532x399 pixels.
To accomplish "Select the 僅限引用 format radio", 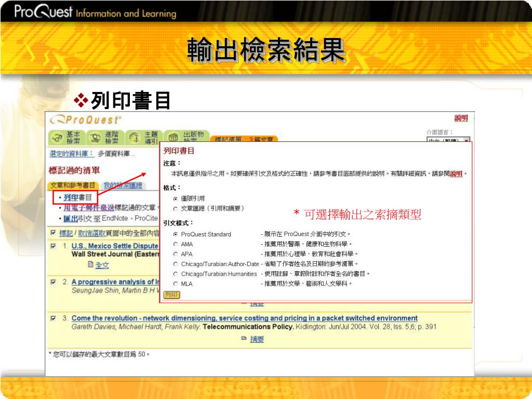I will click(x=176, y=199).
